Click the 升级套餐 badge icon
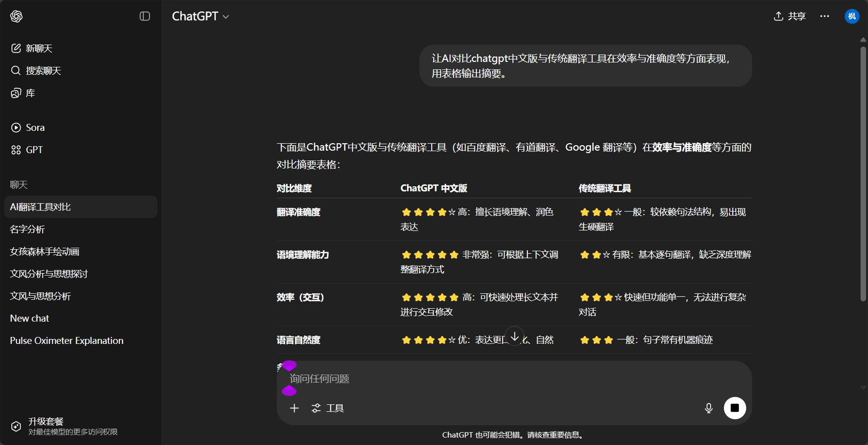Image resolution: width=868 pixels, height=445 pixels. pyautogui.click(x=16, y=426)
